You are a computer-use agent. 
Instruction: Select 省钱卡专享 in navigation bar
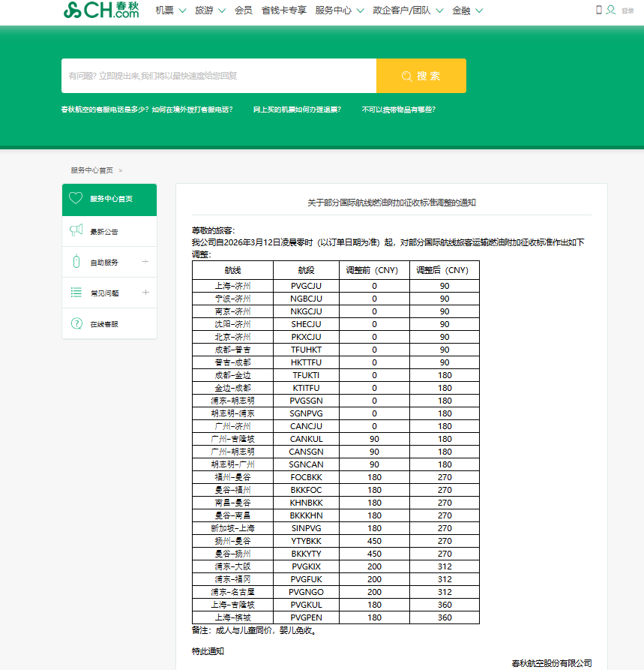click(283, 11)
